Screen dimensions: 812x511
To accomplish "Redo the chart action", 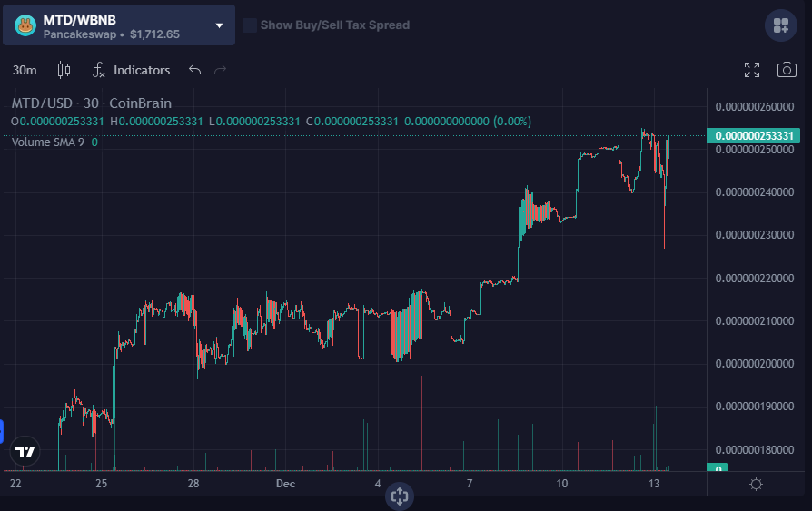I will [x=220, y=70].
